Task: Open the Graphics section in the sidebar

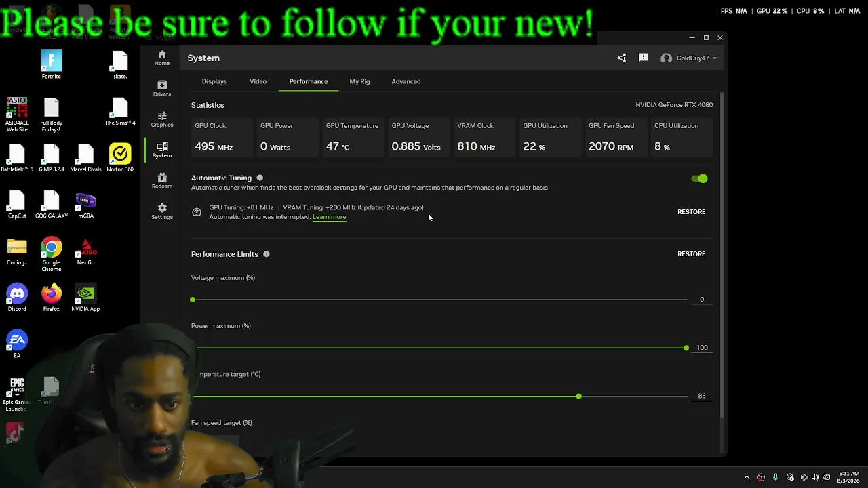Action: [162, 119]
